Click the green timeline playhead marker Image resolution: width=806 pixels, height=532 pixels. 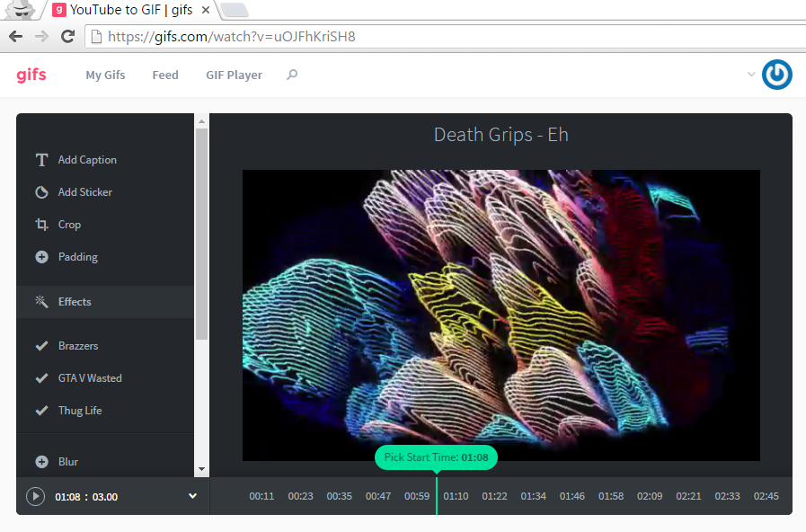[x=437, y=496]
